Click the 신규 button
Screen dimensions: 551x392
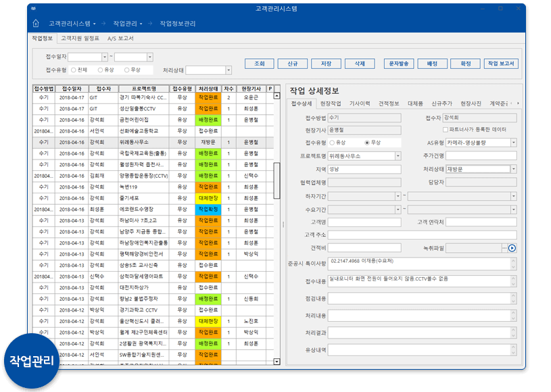(292, 64)
